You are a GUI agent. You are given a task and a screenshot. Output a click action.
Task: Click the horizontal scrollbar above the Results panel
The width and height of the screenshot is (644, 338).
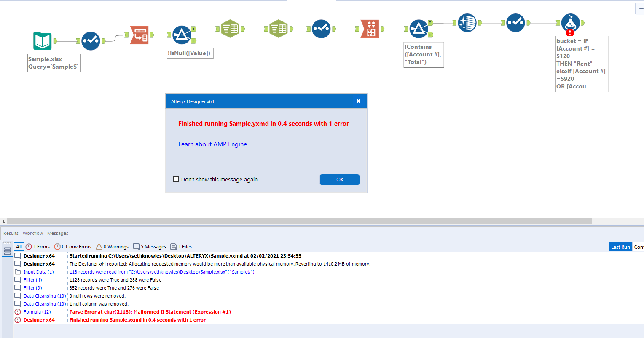pos(295,221)
